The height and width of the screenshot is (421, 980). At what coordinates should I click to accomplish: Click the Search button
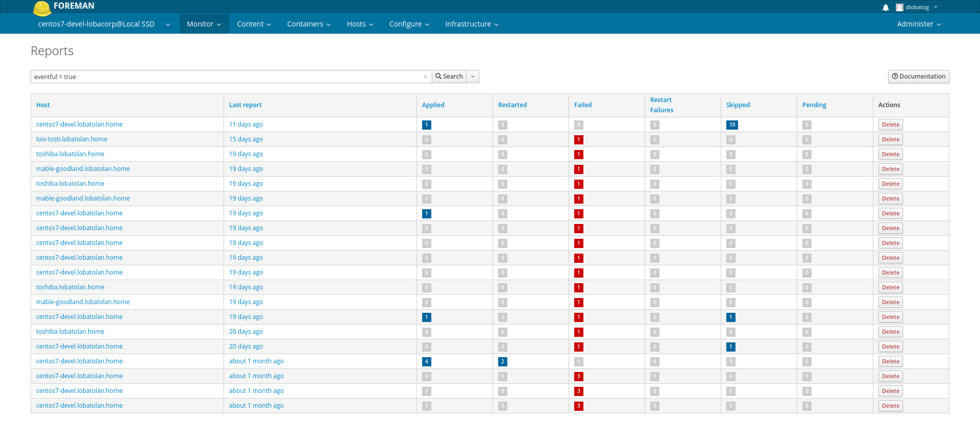tap(449, 77)
